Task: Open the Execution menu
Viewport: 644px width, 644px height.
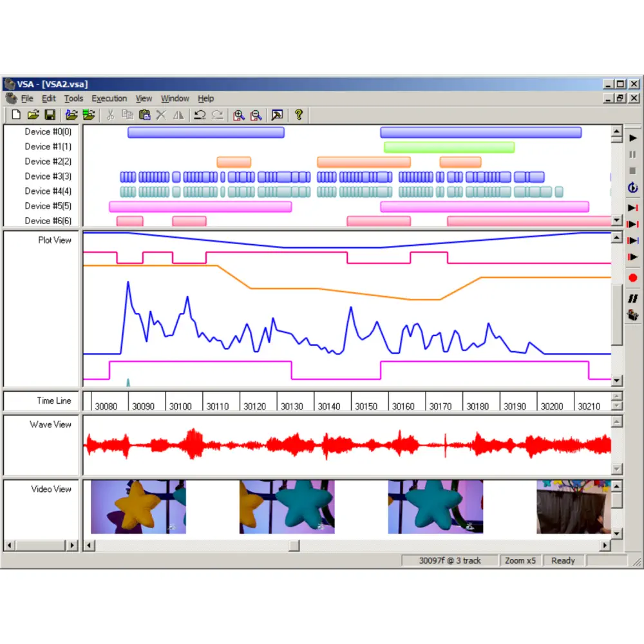Action: [x=109, y=98]
